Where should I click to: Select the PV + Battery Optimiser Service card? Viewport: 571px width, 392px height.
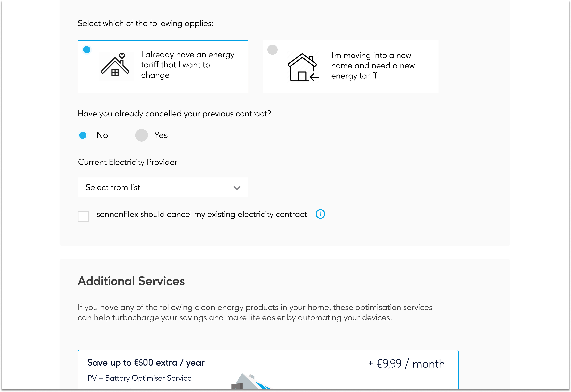click(x=268, y=370)
